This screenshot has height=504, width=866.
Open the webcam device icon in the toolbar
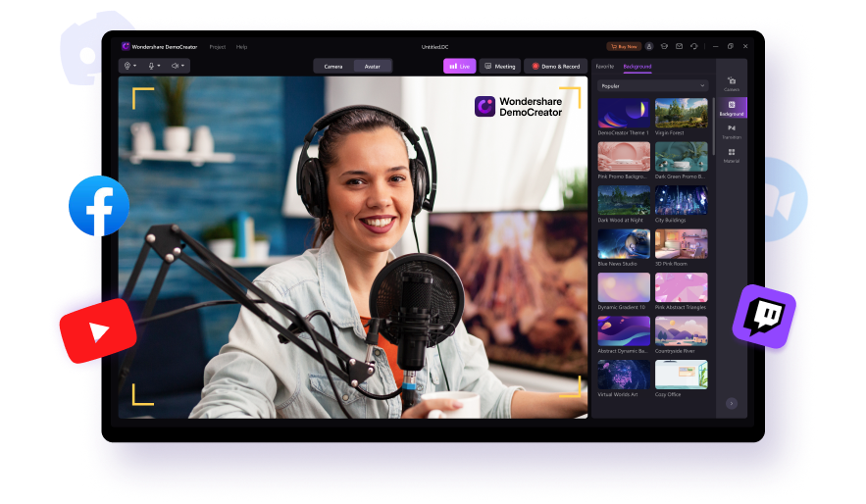click(x=127, y=66)
